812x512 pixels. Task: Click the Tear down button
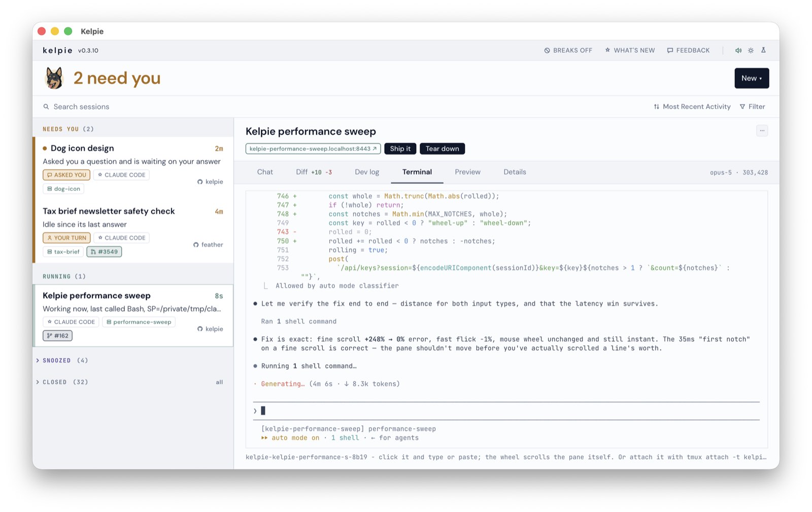[443, 149]
